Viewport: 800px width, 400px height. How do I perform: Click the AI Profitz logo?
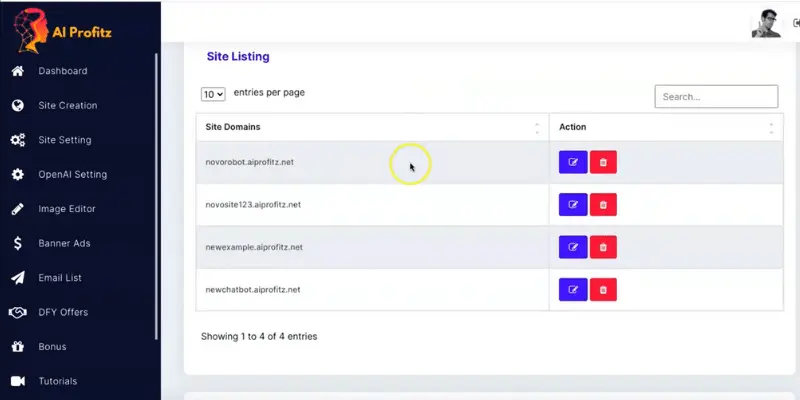62,31
